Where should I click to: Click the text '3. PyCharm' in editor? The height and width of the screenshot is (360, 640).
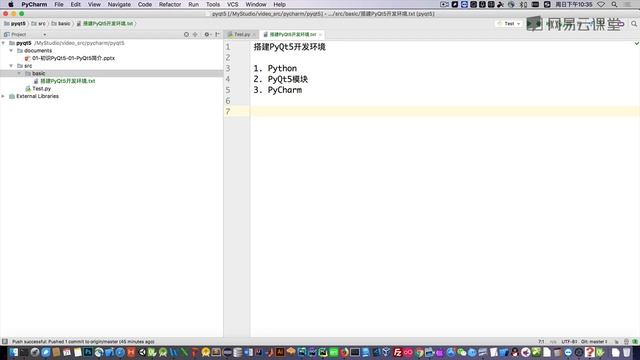point(278,90)
